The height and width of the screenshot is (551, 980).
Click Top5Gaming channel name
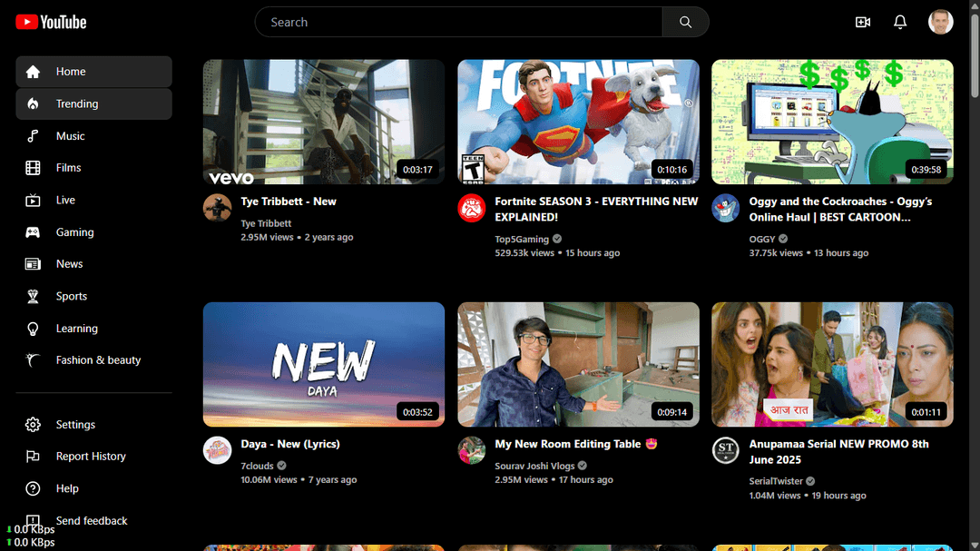[x=522, y=239]
